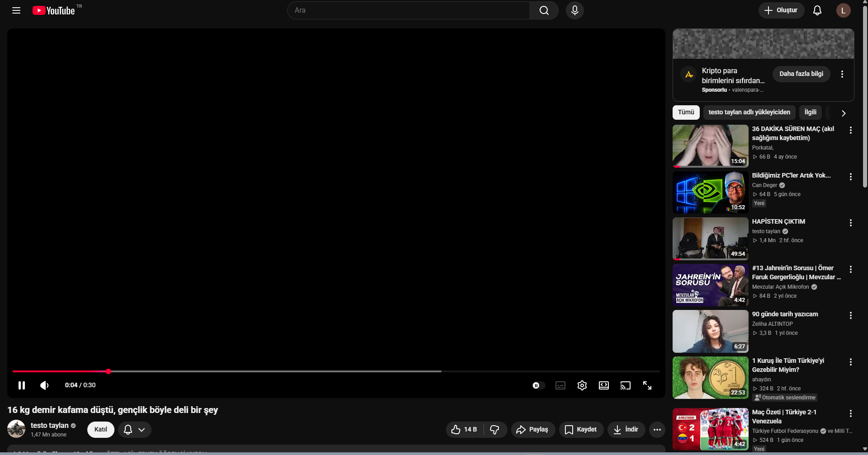Open options for 90 günde tarih yazıcam
This screenshot has height=455, width=868.
(851, 315)
